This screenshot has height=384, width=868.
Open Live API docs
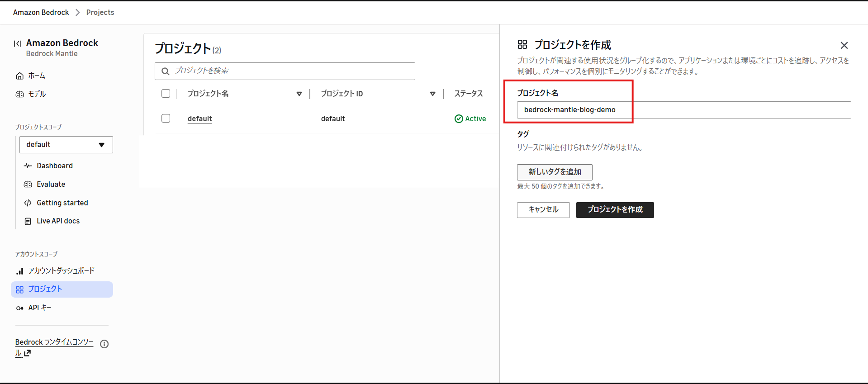tap(58, 221)
